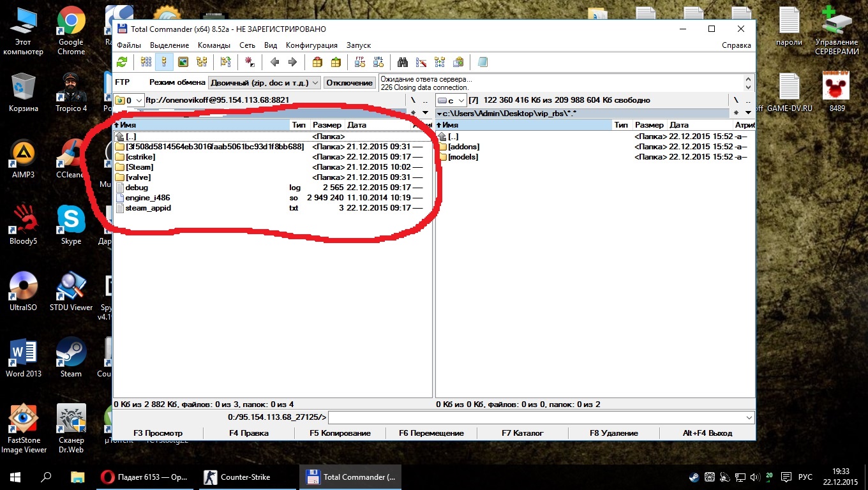
Task: Open the multi-rename tool icon
Action: click(421, 62)
